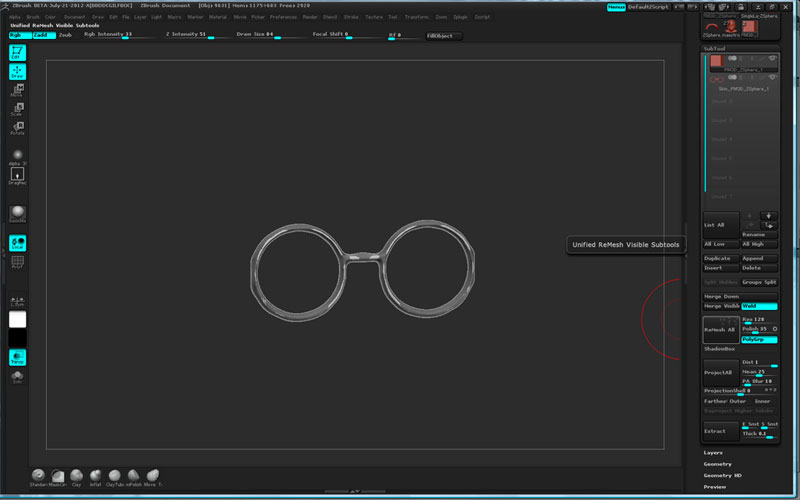Open the Preferences menu

[x=283, y=17]
